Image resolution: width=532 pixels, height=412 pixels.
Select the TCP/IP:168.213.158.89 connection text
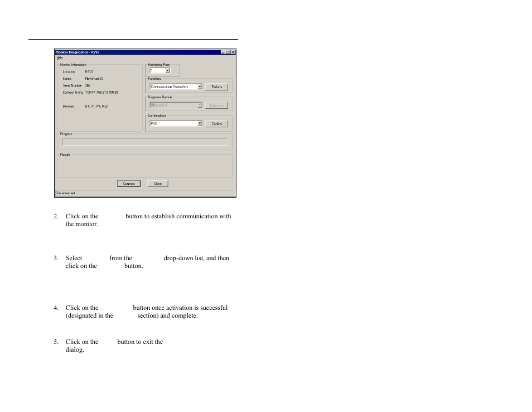tap(102, 92)
